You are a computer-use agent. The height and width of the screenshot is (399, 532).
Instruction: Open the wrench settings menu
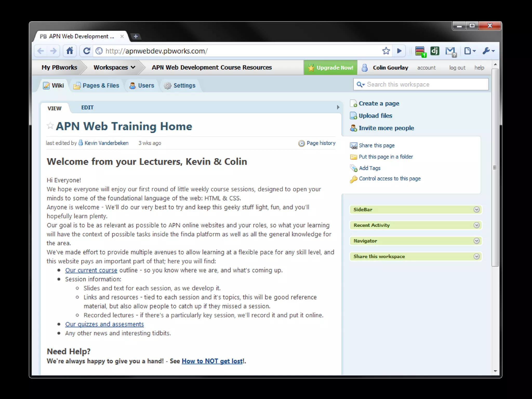tap(488, 51)
